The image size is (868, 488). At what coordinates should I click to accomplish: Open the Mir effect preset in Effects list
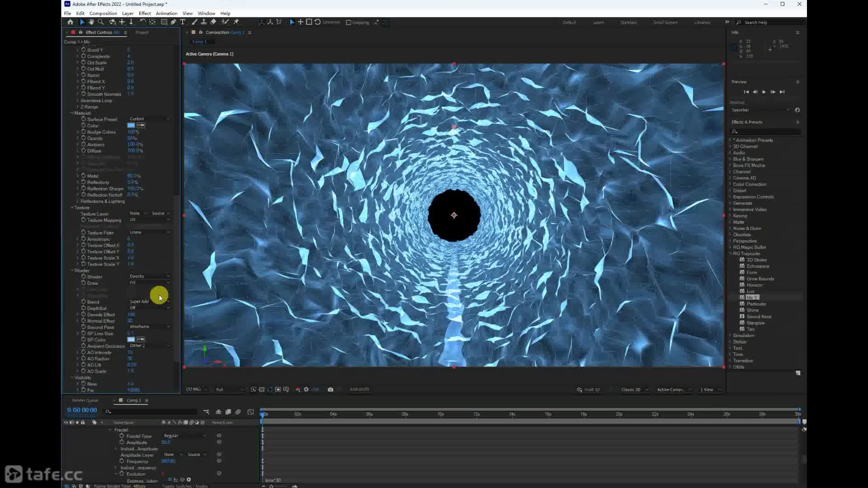(752, 297)
